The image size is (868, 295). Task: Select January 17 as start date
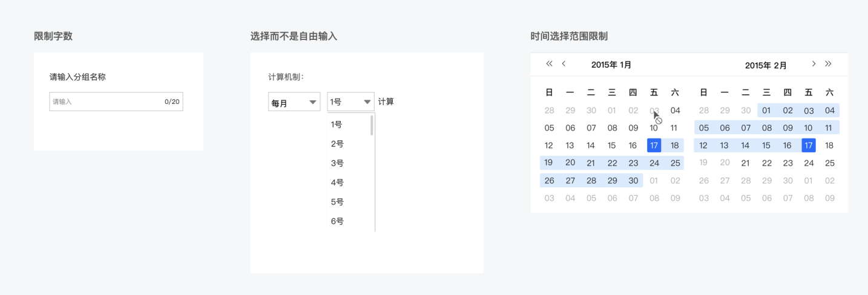pyautogui.click(x=654, y=146)
